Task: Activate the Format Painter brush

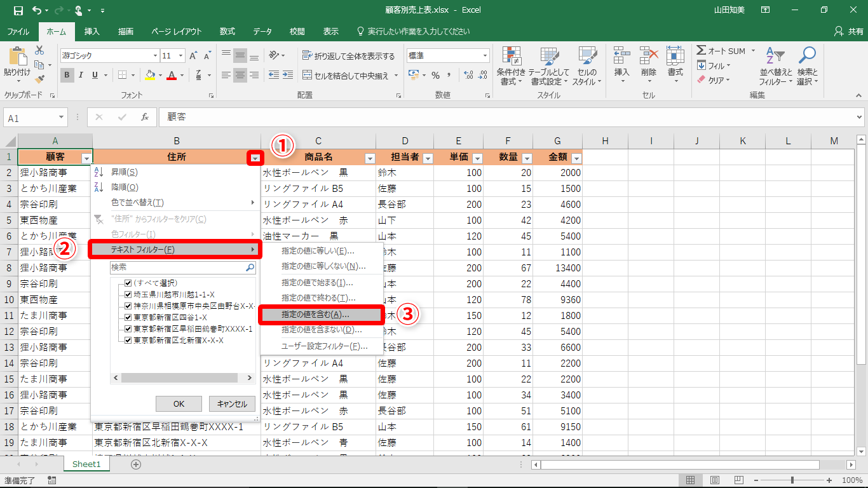Action: 39,79
